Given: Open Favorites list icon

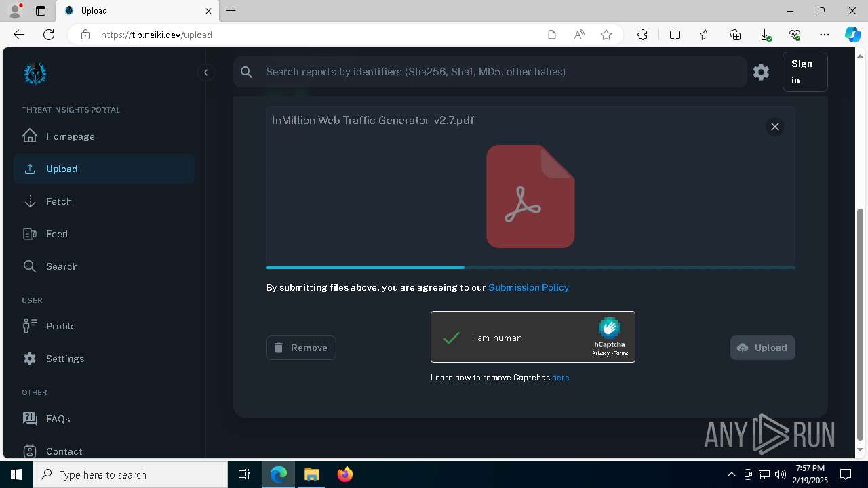Looking at the screenshot, I should tap(705, 35).
